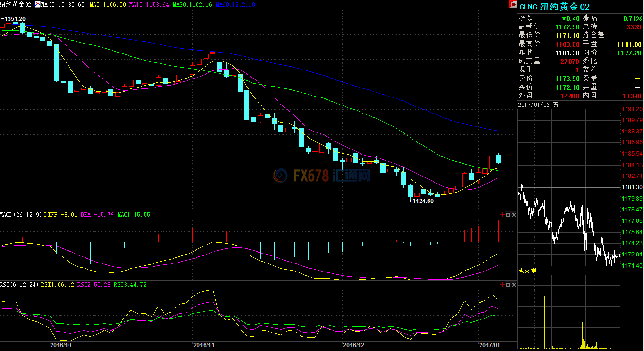This screenshot has width=644, height=351.
Task: Close the RSI indicator panel
Action: 514,284
